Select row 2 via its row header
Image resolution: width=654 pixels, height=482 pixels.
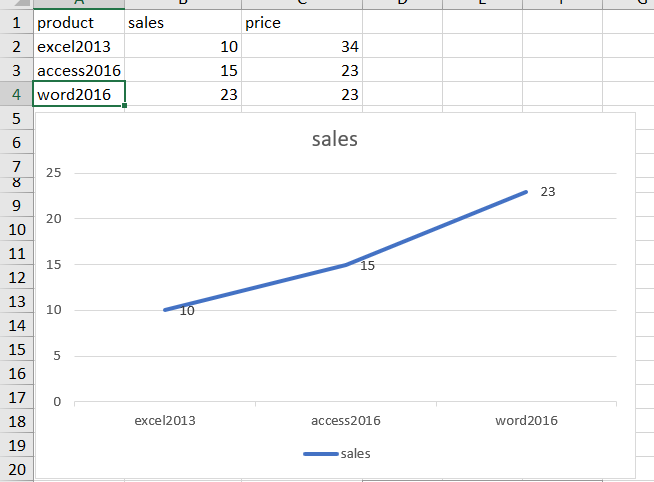point(16,46)
